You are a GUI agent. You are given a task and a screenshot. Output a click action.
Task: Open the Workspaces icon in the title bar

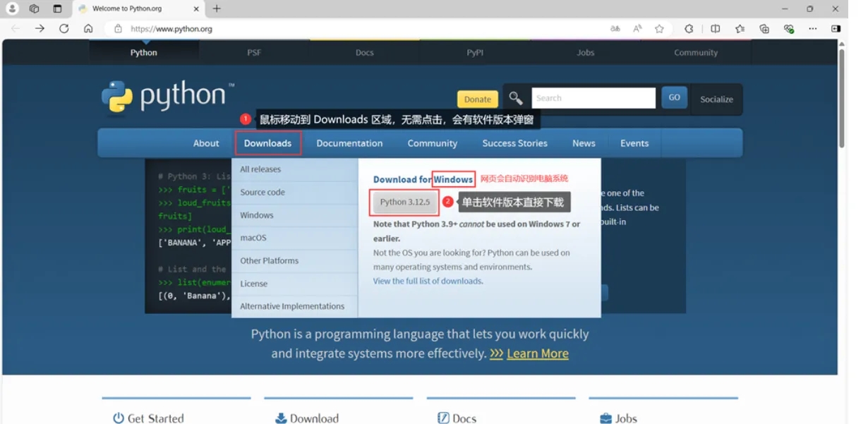tap(34, 8)
